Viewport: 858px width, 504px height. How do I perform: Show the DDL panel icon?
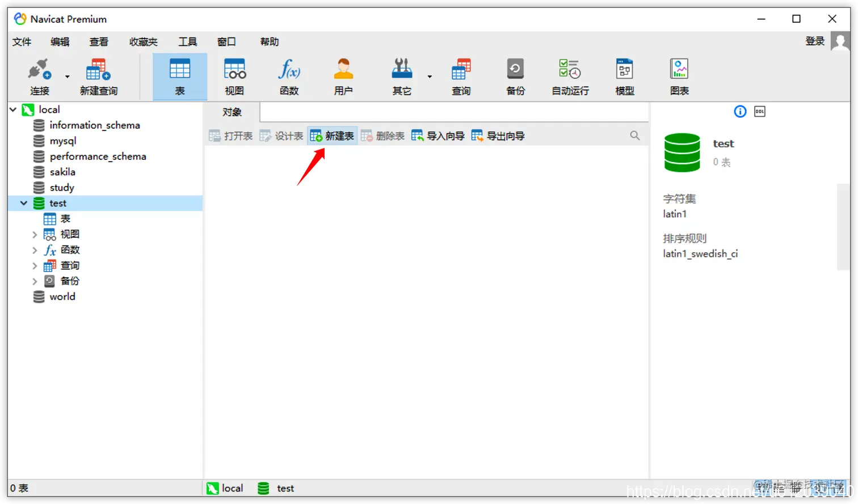(x=760, y=112)
